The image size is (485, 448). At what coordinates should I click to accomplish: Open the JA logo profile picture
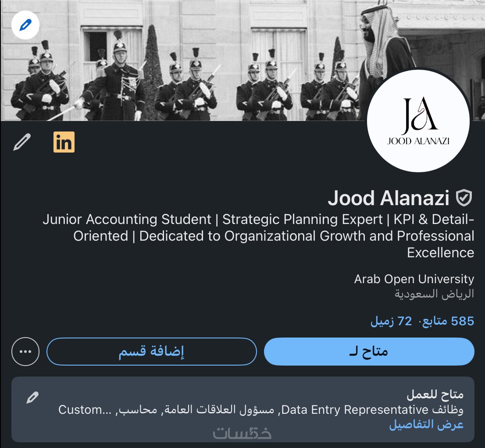tap(418, 122)
